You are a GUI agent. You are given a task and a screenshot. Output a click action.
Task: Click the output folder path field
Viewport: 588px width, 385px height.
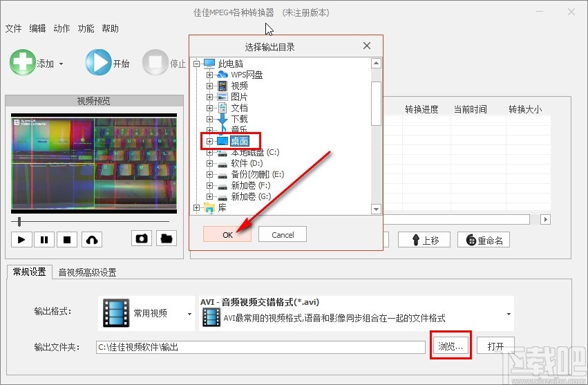coord(260,347)
